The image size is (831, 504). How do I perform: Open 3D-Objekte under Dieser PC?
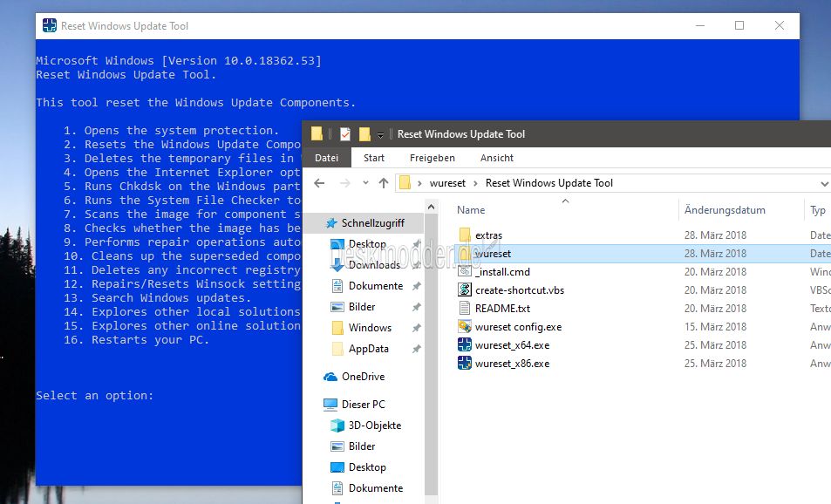[375, 425]
